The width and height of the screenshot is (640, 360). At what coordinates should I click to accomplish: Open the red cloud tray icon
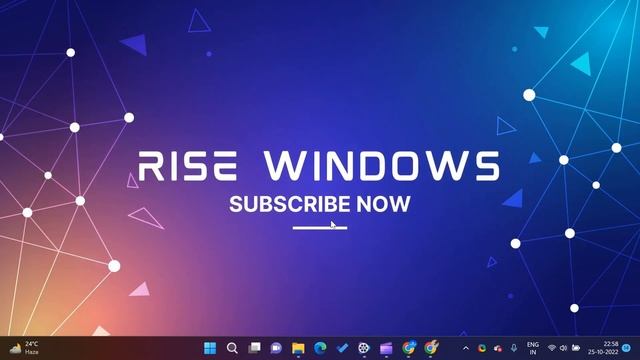click(498, 348)
